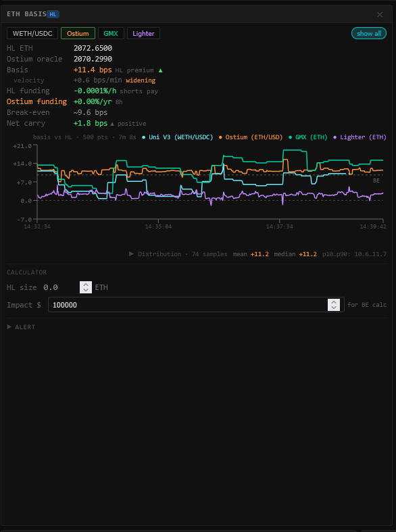Click the basis value +11.4 bps

(93, 70)
